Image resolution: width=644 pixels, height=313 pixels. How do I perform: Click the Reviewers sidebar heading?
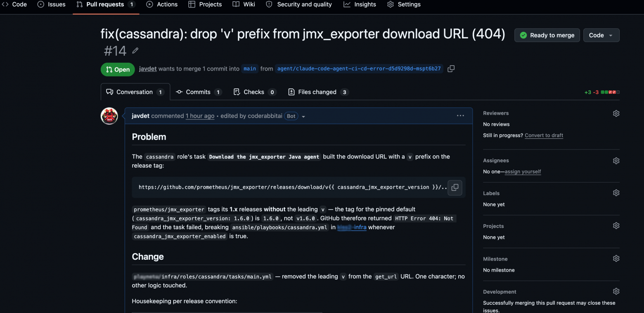click(496, 113)
